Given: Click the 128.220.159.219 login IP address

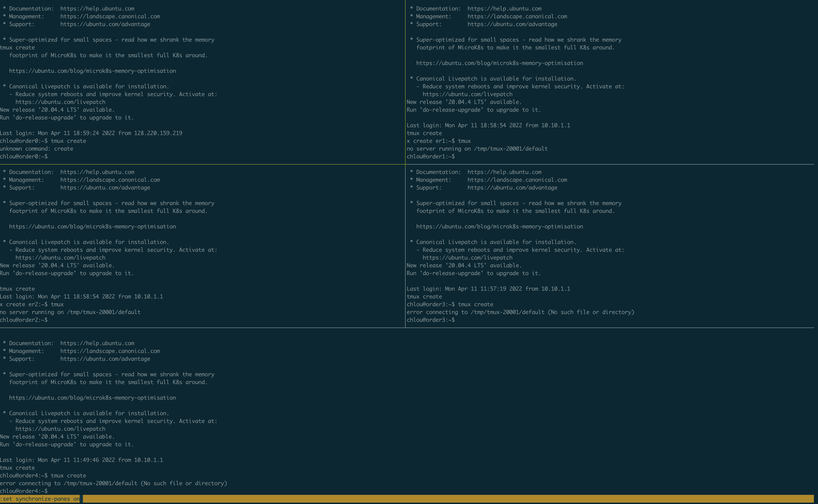Looking at the screenshot, I should click(x=158, y=133).
